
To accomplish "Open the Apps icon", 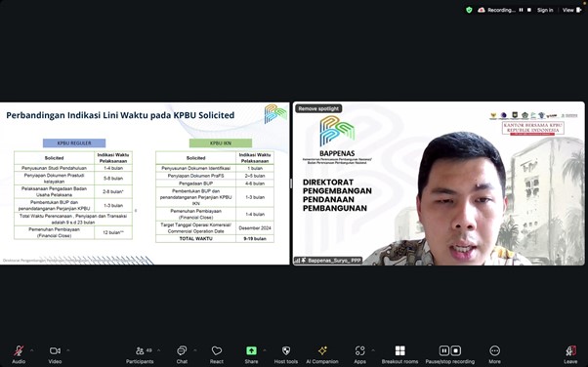I will pos(359,350).
